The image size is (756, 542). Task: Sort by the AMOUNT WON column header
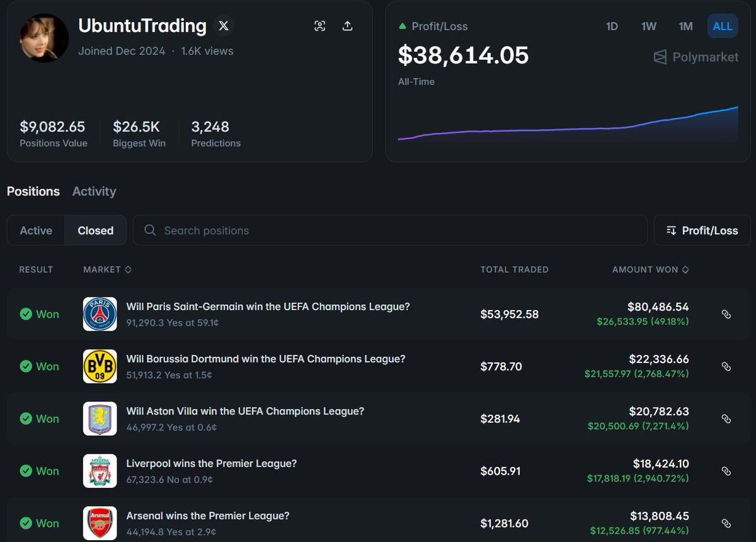click(651, 270)
